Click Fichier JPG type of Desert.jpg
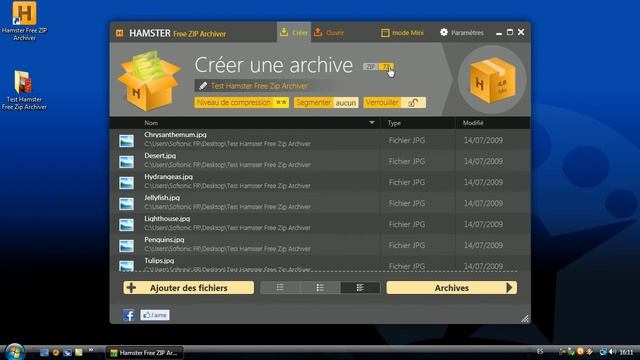Screen dimensions: 640x360 [x=407, y=162]
